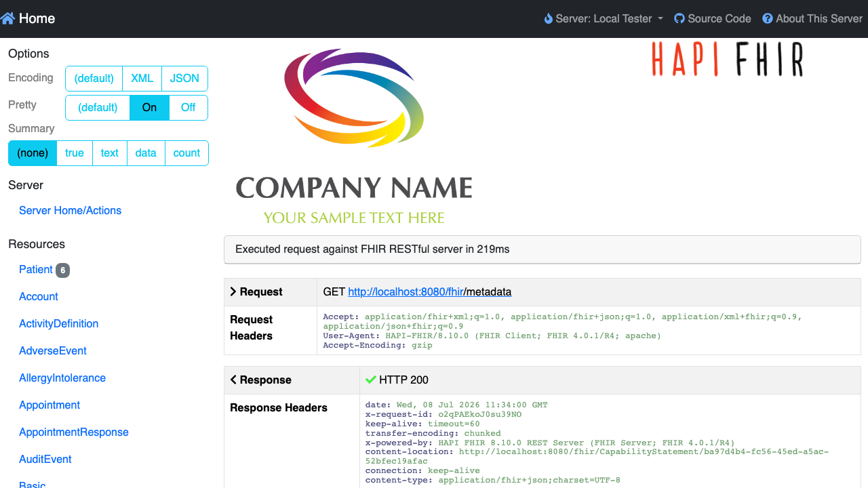Click the content-type header line
This screenshot has height=488, width=868.
tap(492, 480)
